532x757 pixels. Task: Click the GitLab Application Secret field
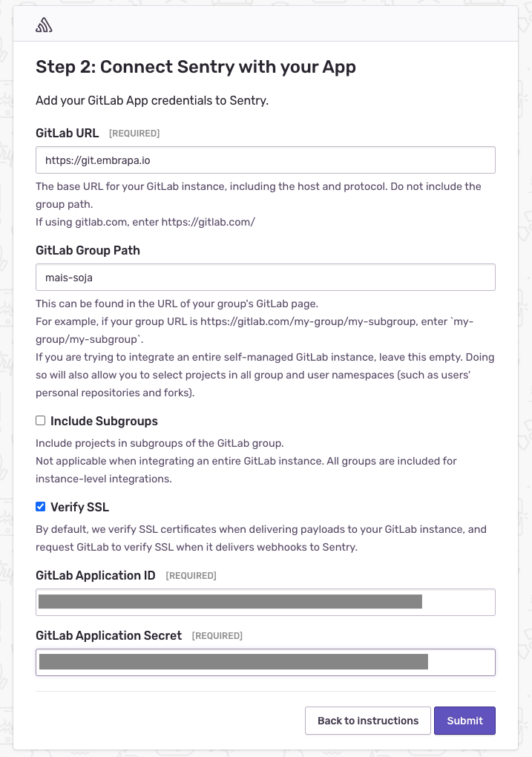pyautogui.click(x=266, y=662)
